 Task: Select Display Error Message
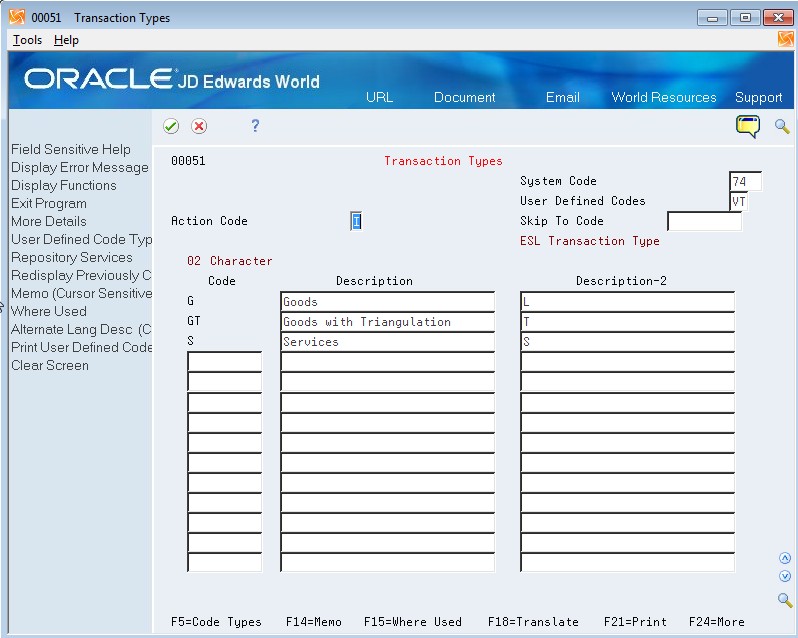[80, 167]
